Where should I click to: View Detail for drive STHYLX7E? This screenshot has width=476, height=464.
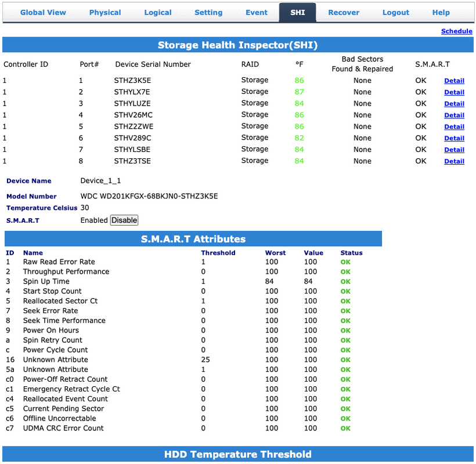(x=454, y=92)
